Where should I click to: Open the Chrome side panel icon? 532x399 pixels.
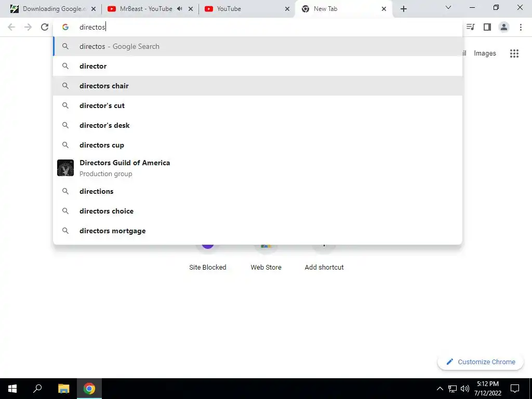(487, 27)
